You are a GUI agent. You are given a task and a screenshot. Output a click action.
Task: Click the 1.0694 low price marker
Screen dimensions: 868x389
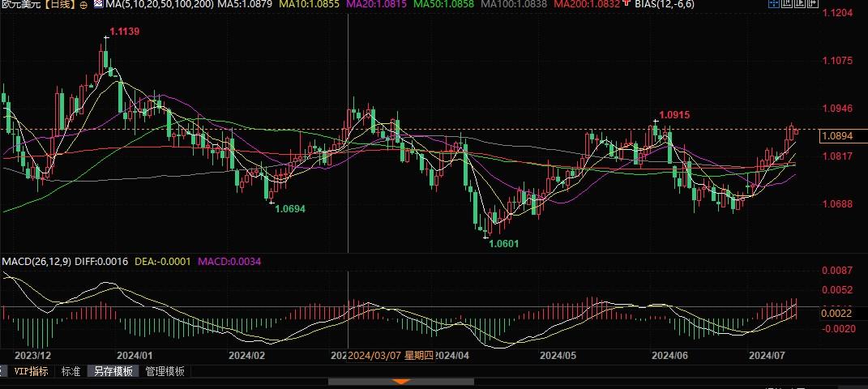coord(290,208)
